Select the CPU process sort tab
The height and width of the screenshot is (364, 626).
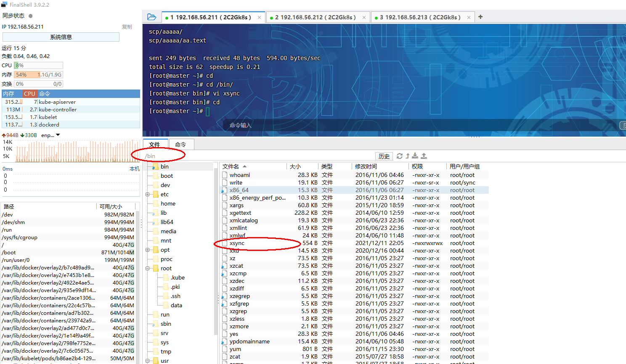tap(30, 94)
